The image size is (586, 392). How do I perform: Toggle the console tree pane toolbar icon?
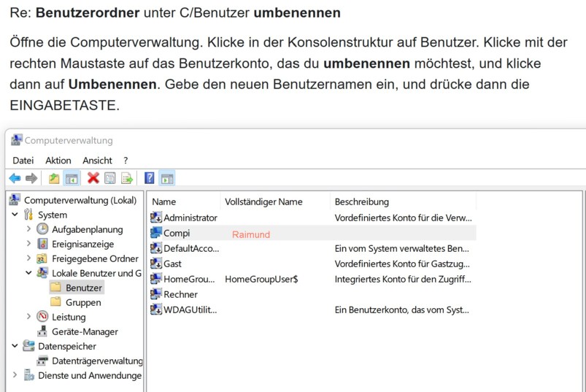(72, 178)
